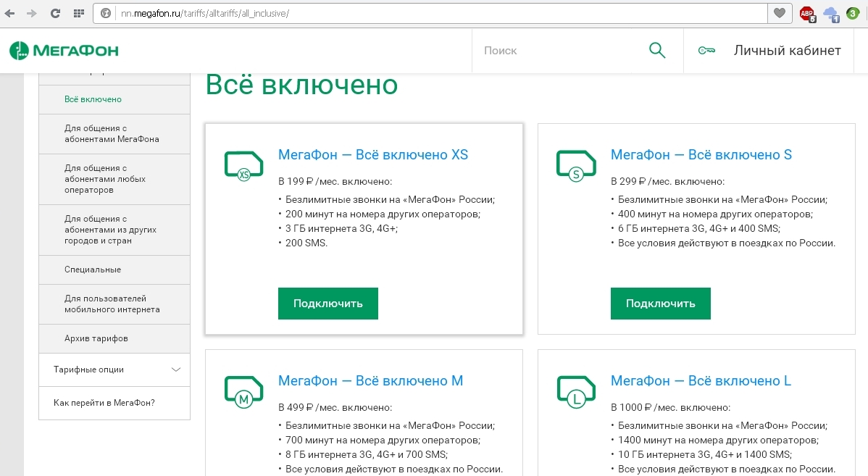868x476 pixels.
Task: Click the heart bookmark icon in the address bar
Action: pos(779,13)
